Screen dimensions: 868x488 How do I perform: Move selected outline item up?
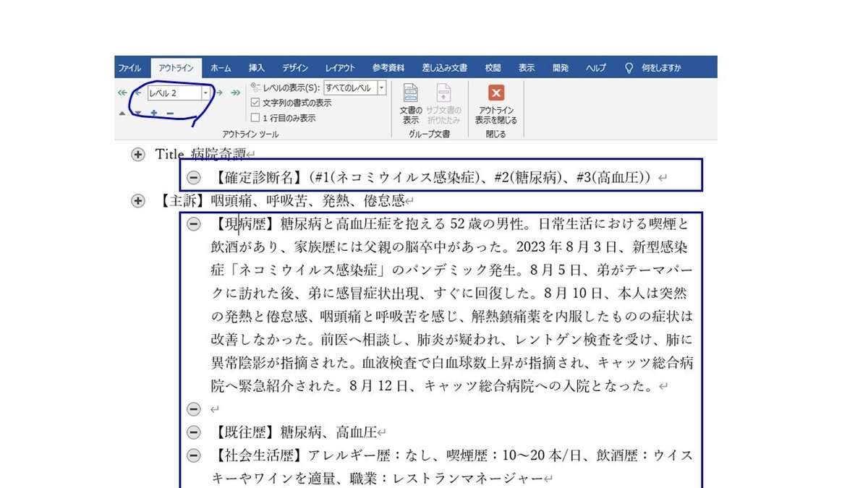[x=122, y=113]
